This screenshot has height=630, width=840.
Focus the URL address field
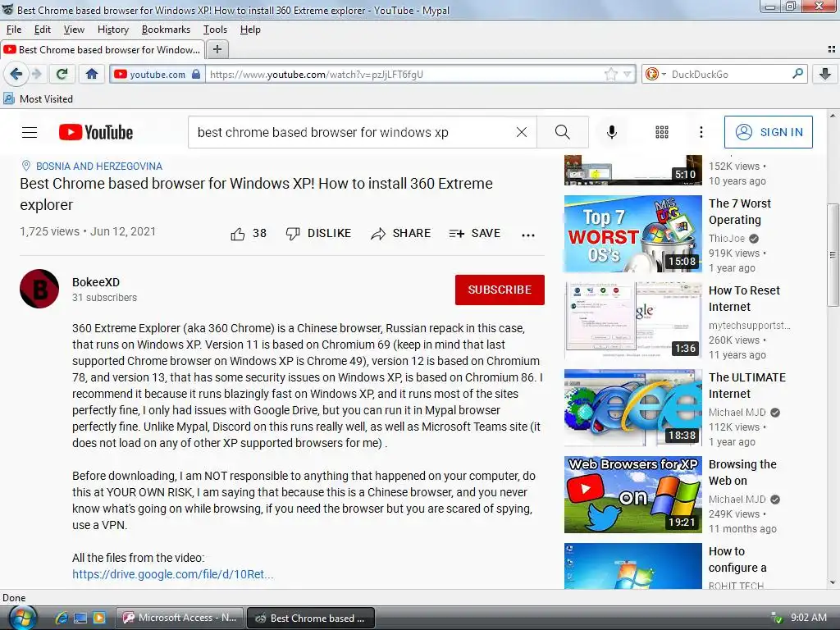coord(404,74)
